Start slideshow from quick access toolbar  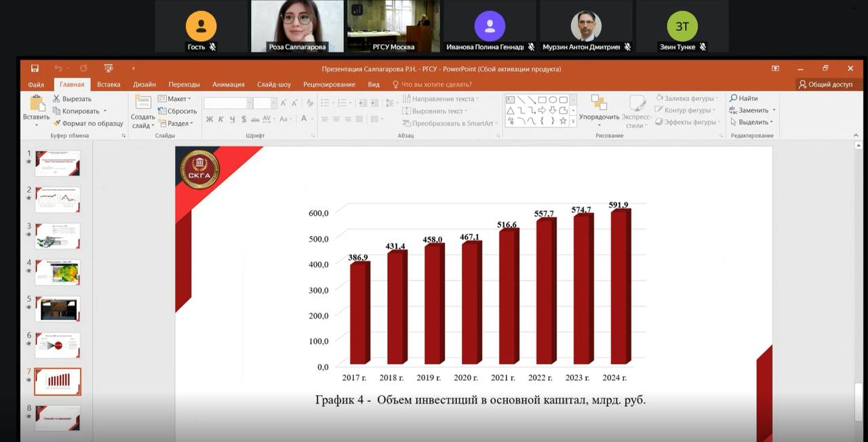click(108, 68)
